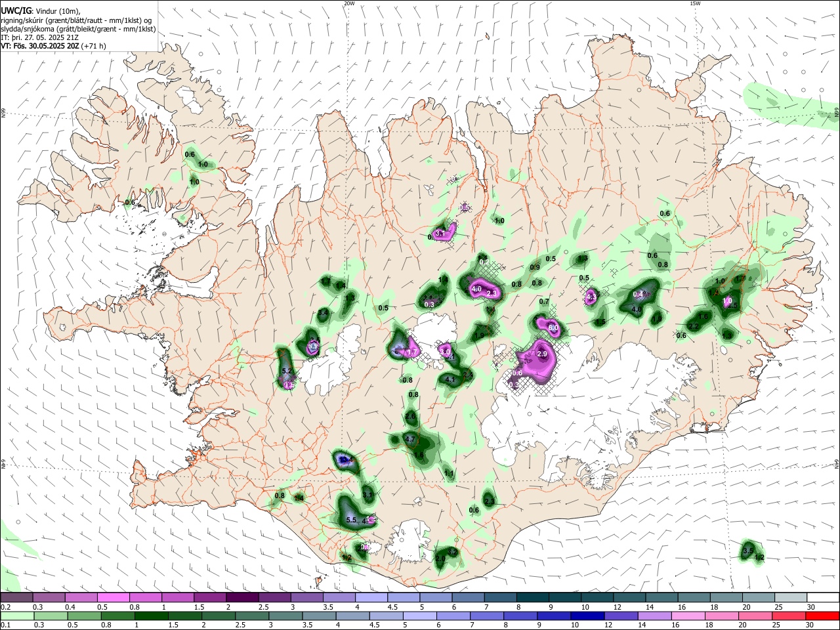Select the dark teal 8–9 snow legend swatch
The height and width of the screenshot is (630, 840).
coord(533,597)
